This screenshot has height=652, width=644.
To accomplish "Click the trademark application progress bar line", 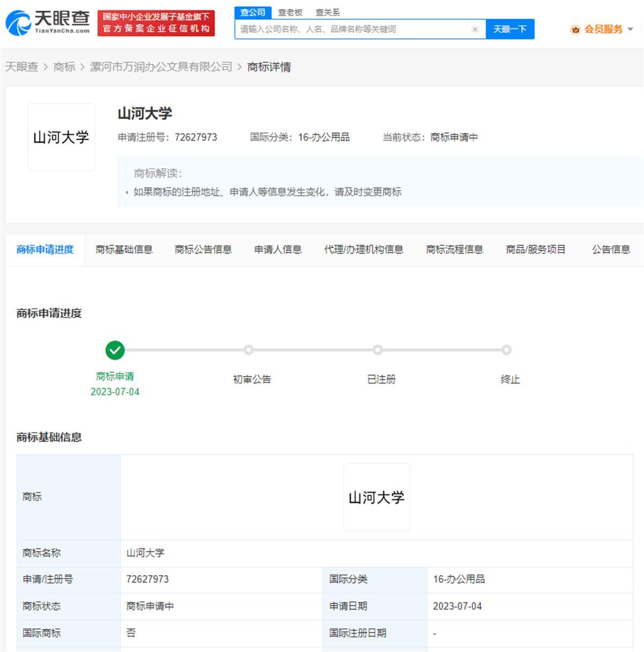I will pos(311,350).
